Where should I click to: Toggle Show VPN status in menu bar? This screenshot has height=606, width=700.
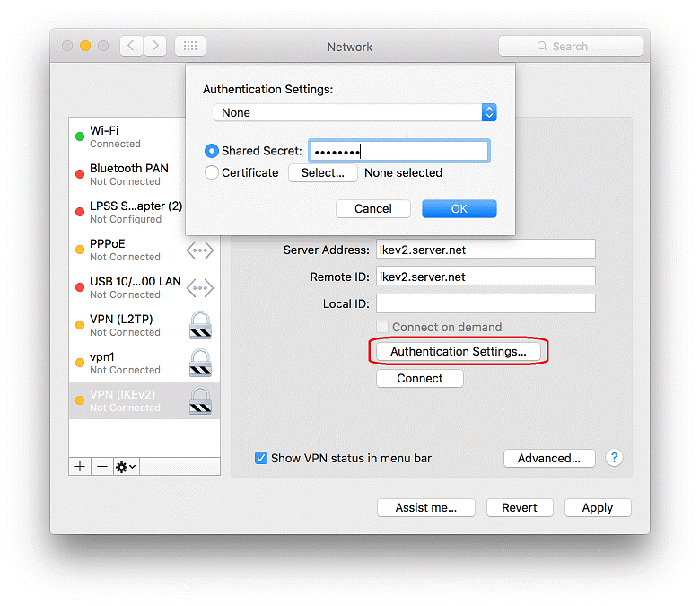click(x=261, y=458)
